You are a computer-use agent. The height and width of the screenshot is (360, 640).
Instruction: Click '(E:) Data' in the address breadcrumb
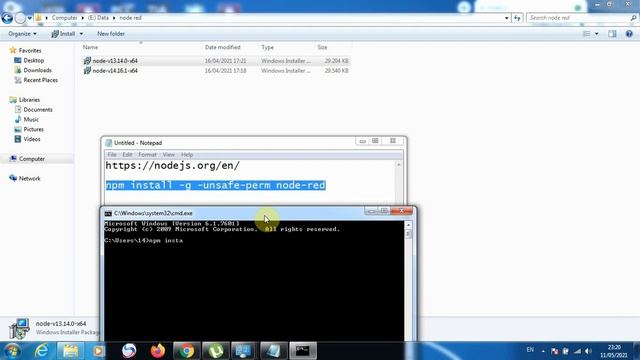pos(98,18)
